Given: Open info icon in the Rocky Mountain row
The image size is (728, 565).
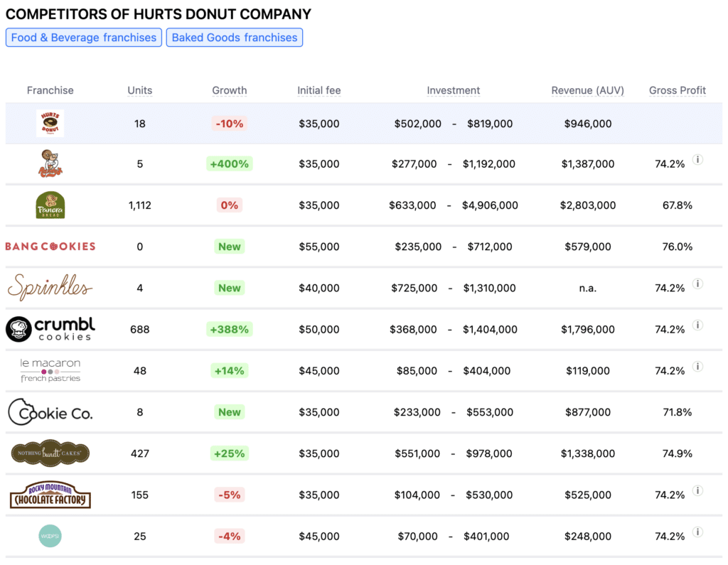Looking at the screenshot, I should 697,490.
